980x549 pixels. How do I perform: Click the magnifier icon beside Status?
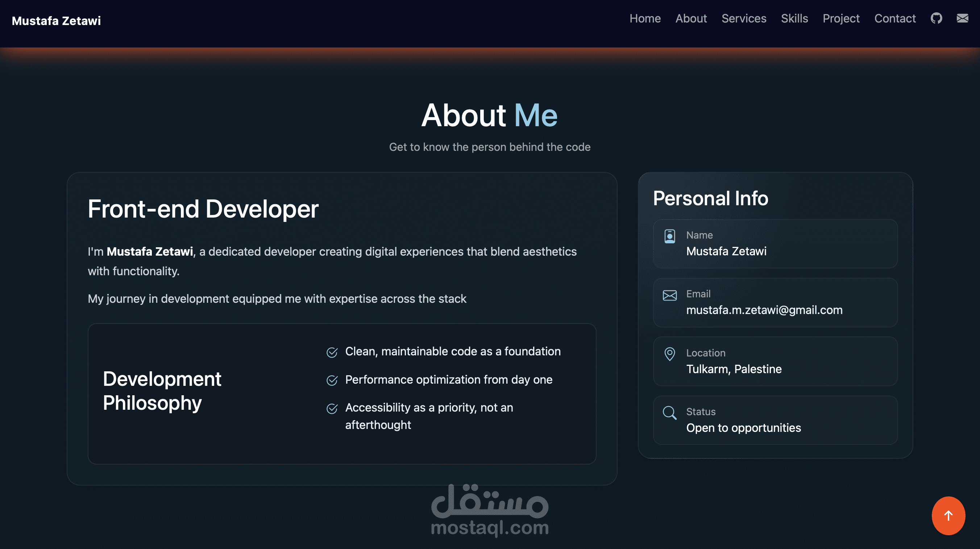669,413
